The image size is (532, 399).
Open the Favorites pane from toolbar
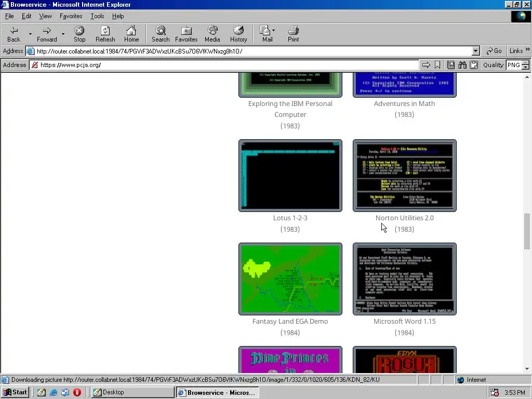tap(187, 34)
